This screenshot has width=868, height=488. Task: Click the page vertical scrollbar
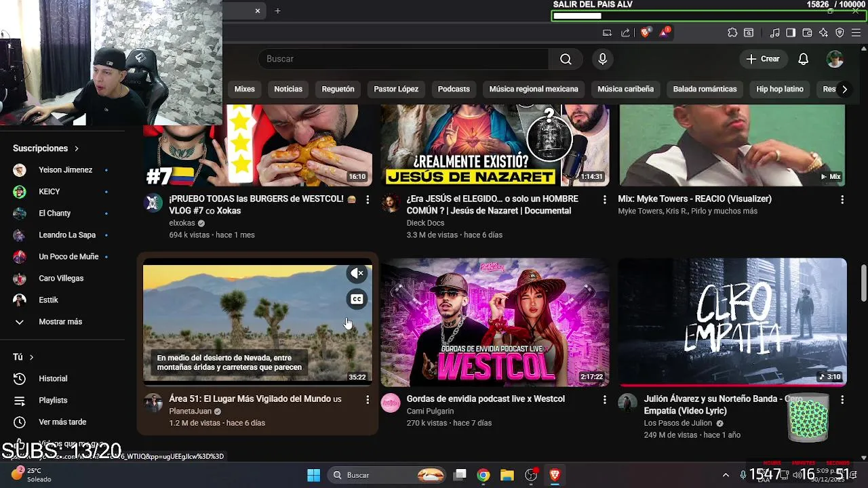[863, 283]
